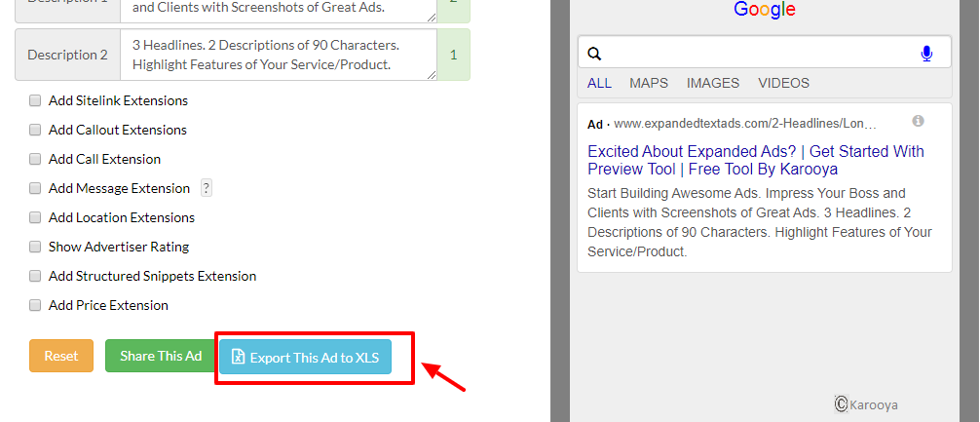Click the magnifier search icon
Screen dimensions: 980x422
tap(594, 55)
